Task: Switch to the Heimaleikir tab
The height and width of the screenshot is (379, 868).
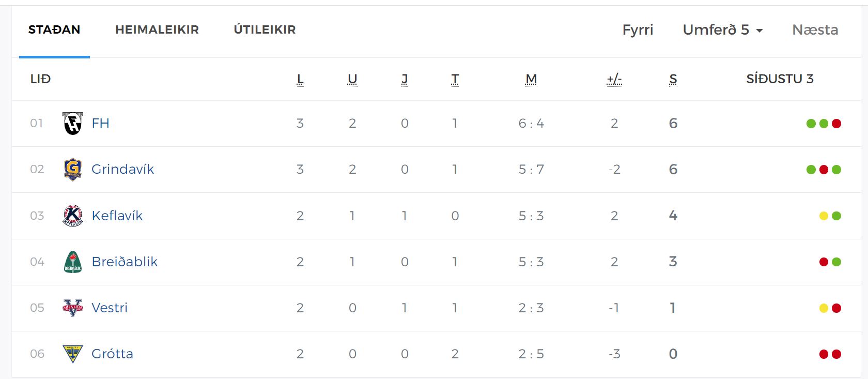Action: 157,30
